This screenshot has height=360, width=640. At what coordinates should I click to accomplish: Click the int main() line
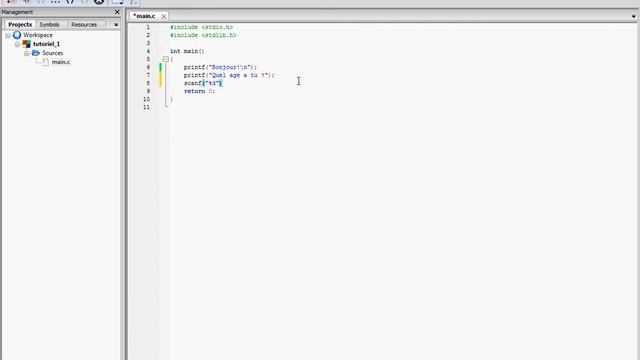(187, 51)
